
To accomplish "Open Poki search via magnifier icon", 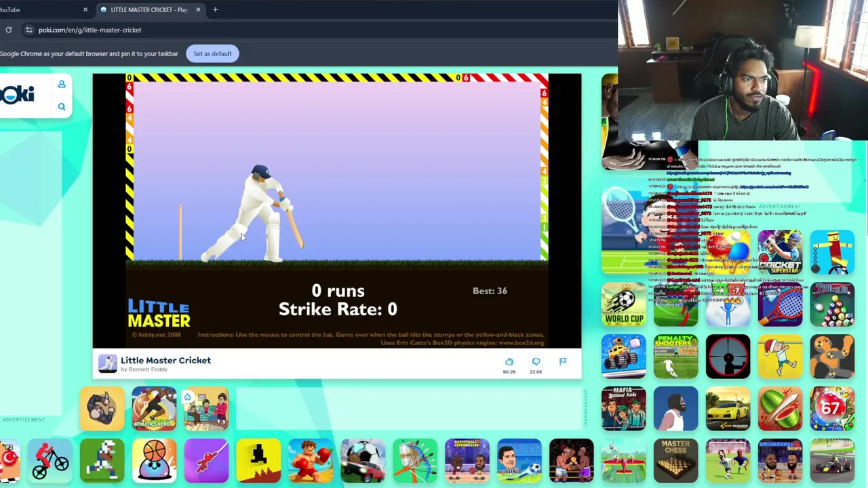I will [x=62, y=106].
